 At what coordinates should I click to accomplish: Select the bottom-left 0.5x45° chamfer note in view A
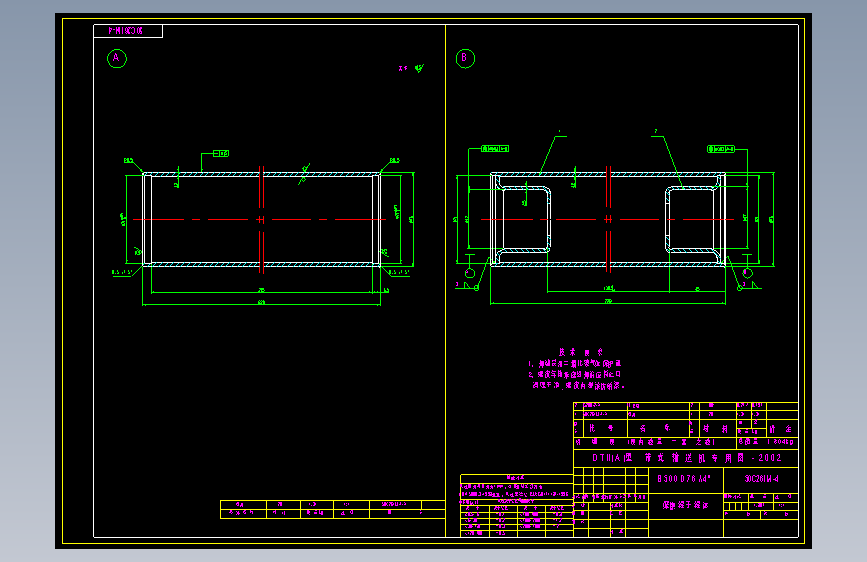122,272
